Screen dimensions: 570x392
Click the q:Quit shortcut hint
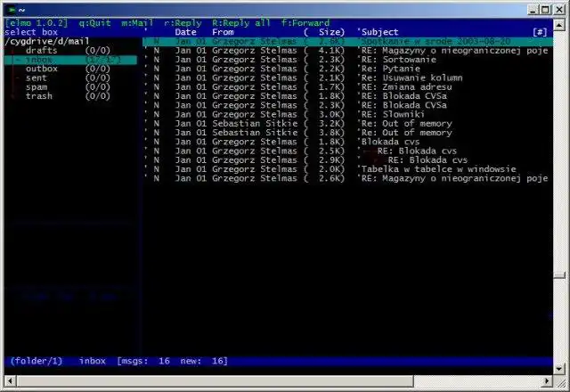point(94,23)
